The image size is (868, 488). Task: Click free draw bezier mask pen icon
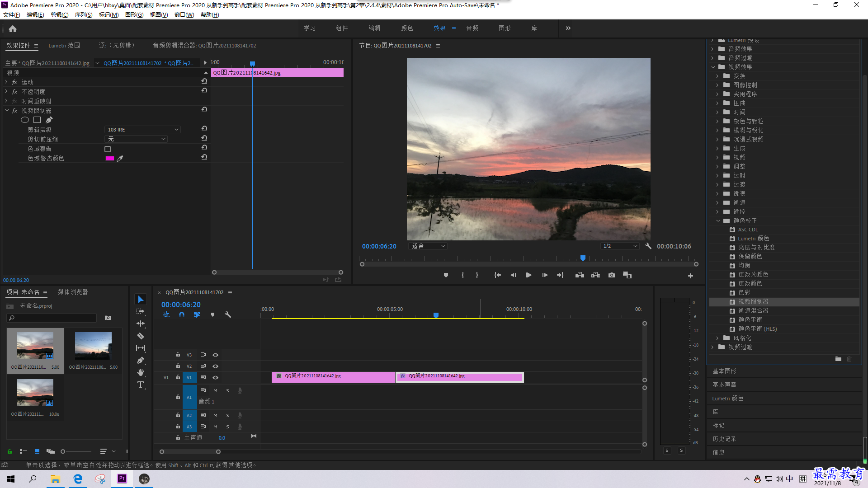(49, 120)
